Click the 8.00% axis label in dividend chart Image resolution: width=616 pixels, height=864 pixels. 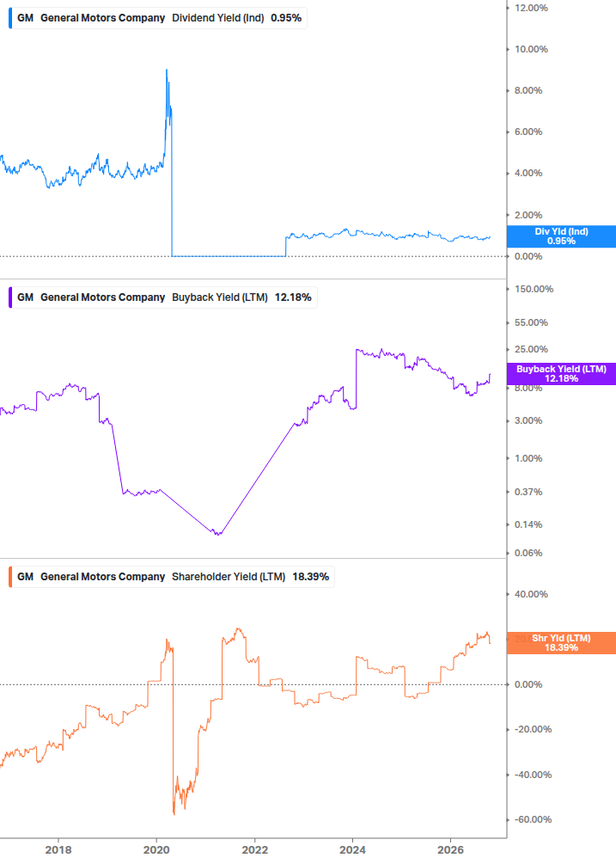[528, 90]
